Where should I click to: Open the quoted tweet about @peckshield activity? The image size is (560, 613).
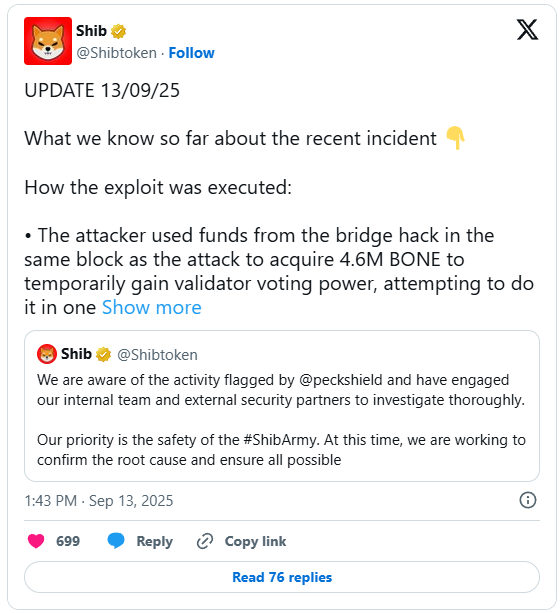pos(282,406)
